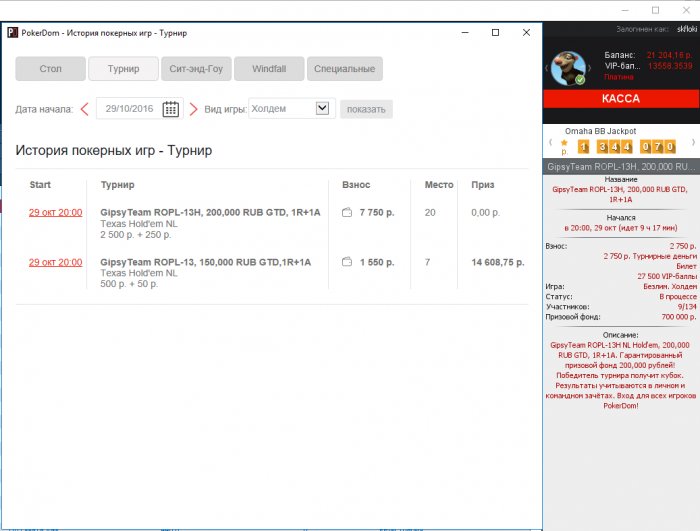Open the red КАССА cashier button
This screenshot has height=531, width=700.
pyautogui.click(x=620, y=100)
